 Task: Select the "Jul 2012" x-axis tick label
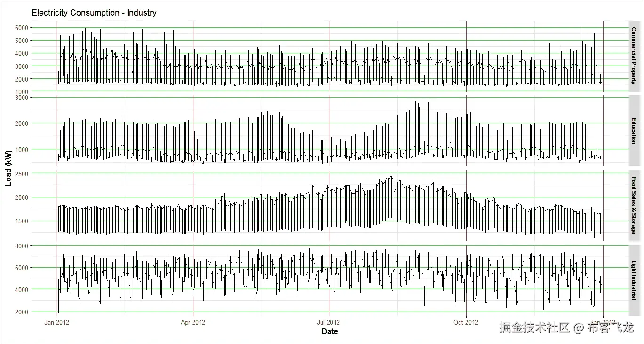329,322
